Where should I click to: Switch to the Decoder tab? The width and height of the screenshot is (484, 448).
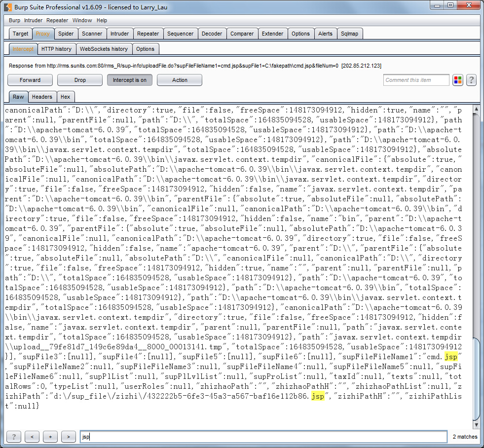tap(212, 34)
